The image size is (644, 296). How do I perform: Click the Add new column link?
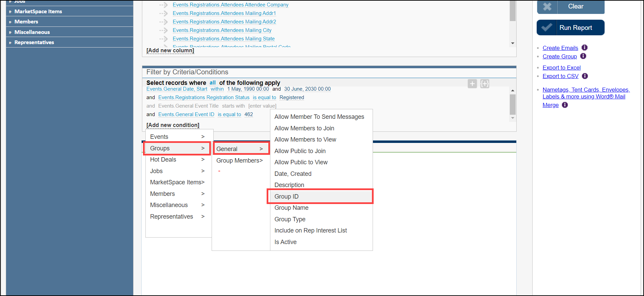(x=170, y=50)
